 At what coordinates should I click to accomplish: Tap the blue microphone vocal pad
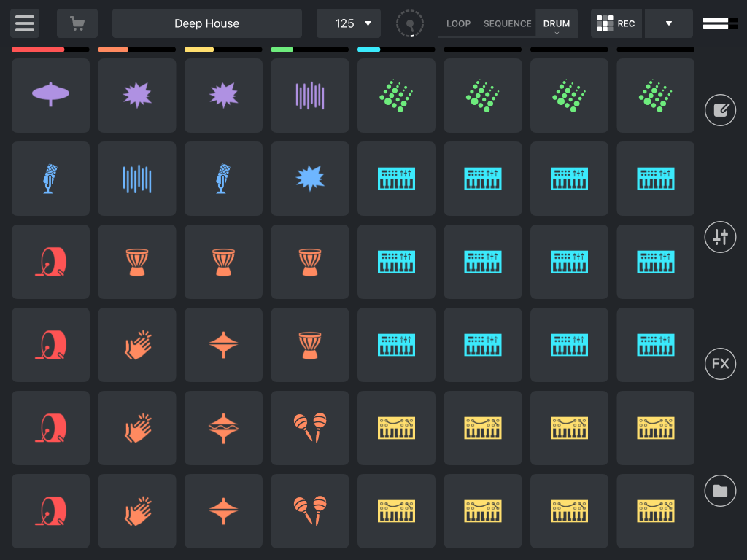point(50,178)
